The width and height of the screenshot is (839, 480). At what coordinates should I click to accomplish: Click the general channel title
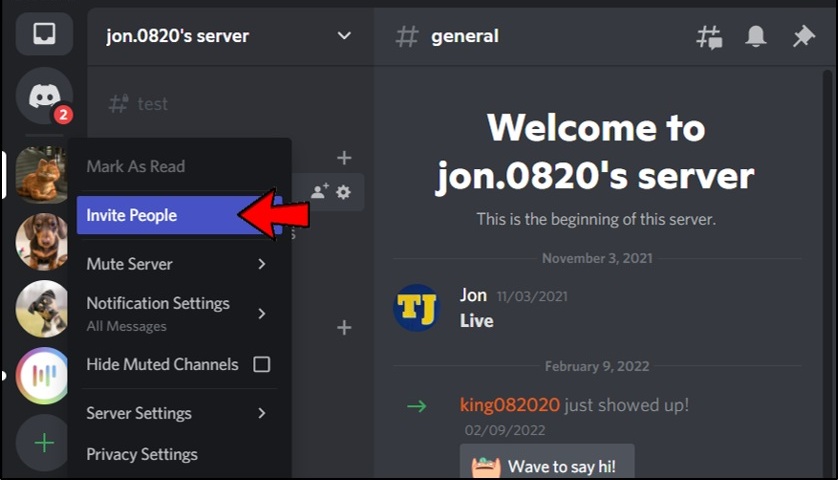pos(464,36)
